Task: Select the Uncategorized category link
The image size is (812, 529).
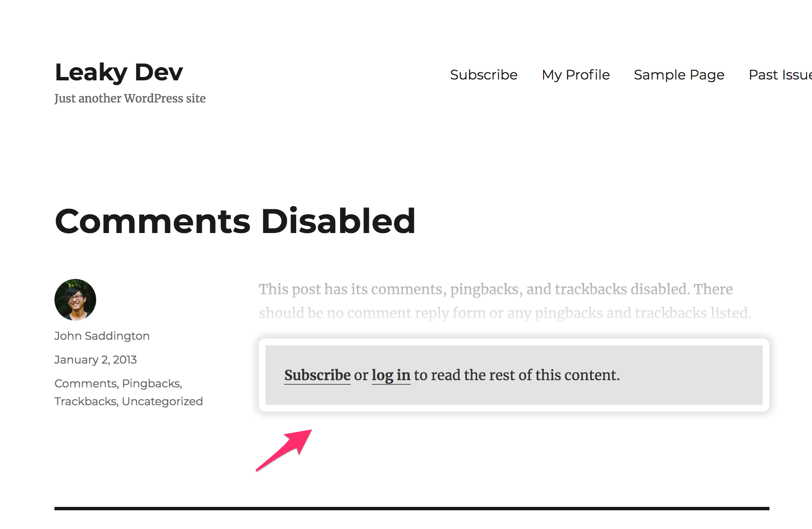Action: pos(162,401)
